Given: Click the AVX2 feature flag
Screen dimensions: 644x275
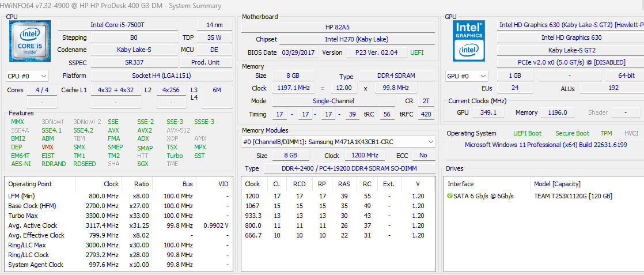Looking at the screenshot, I should tap(145, 130).
